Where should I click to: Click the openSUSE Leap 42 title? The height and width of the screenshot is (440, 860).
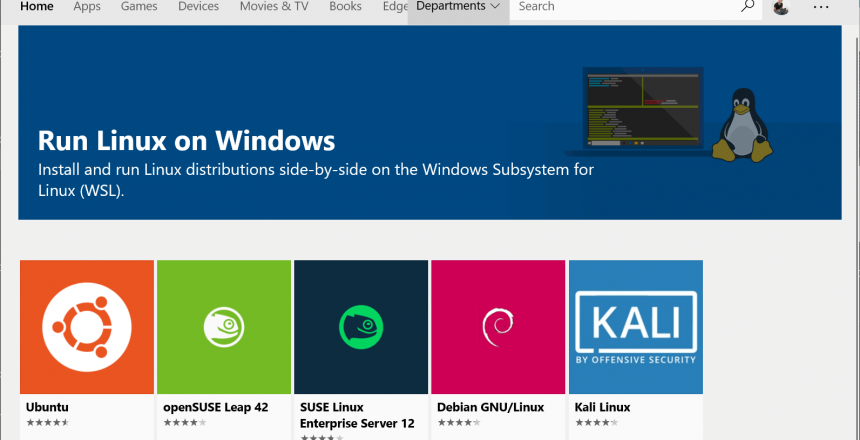pos(216,408)
